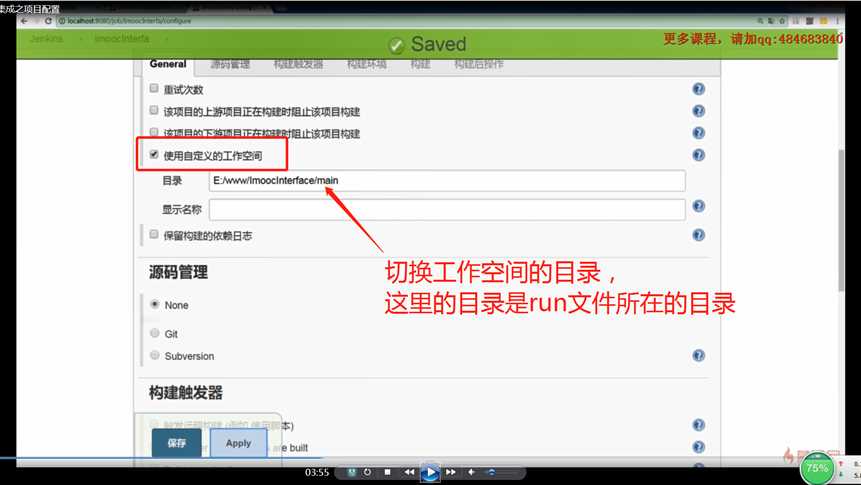Uncheck 使用自定义的工作空间

tap(154, 154)
